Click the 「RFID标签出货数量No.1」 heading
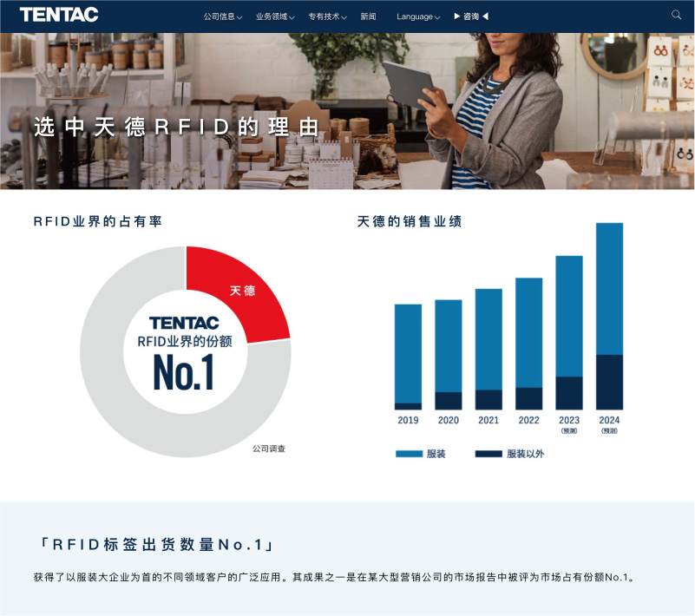This screenshot has height=616, width=695. click(157, 544)
